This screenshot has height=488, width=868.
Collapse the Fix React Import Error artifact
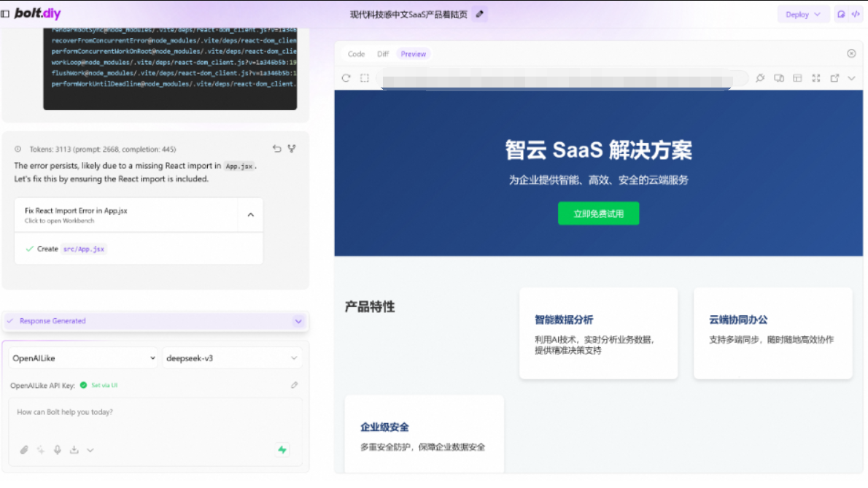(x=251, y=214)
